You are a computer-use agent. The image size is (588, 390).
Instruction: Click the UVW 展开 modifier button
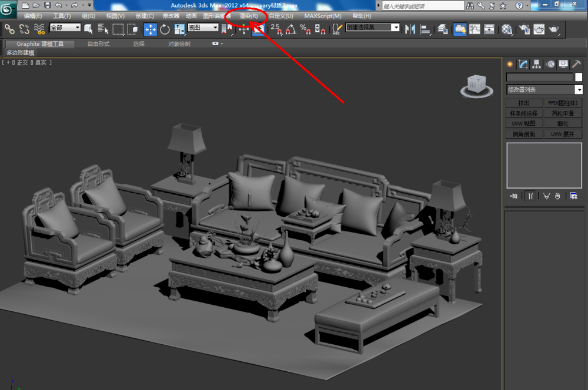[563, 134]
